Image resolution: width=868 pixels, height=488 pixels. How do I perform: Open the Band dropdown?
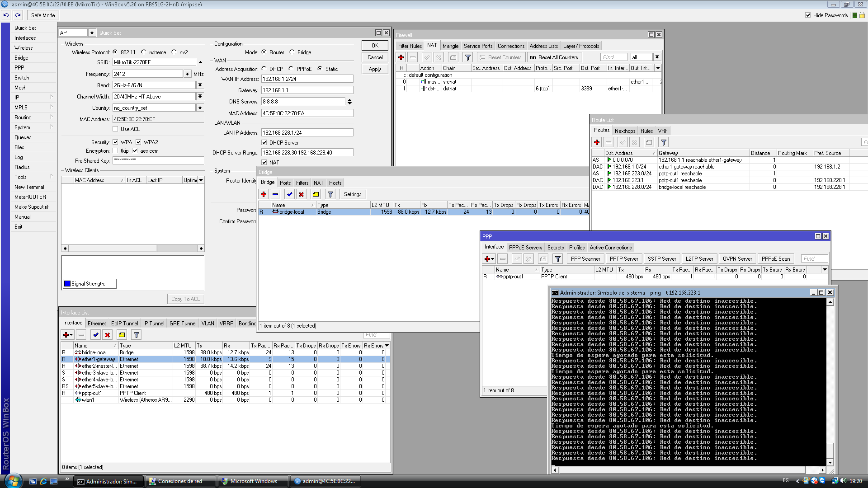[x=200, y=85]
